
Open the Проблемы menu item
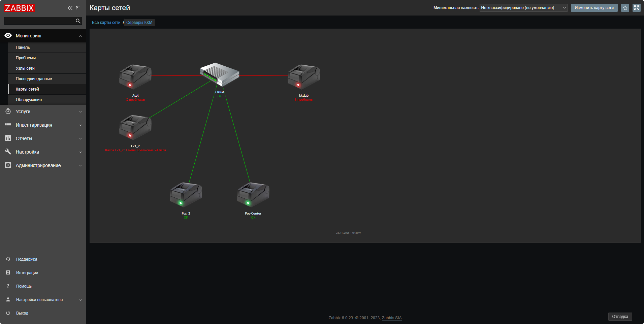[x=26, y=58]
